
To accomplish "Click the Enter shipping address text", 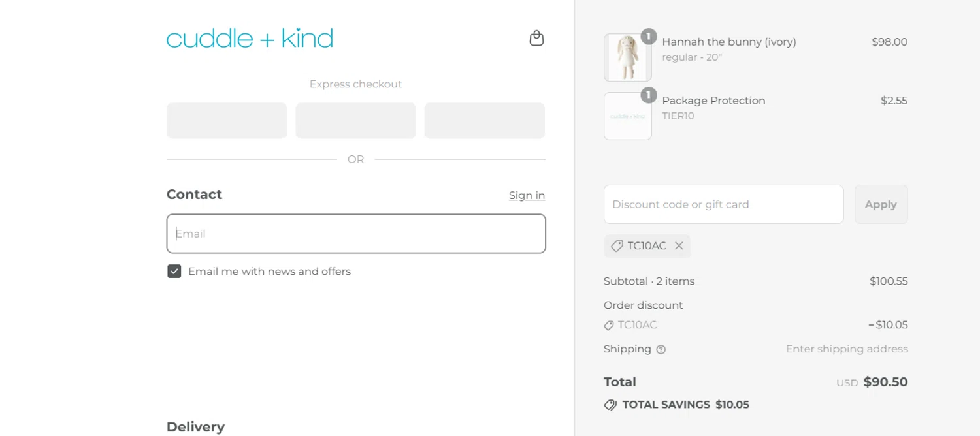I will pos(847,349).
